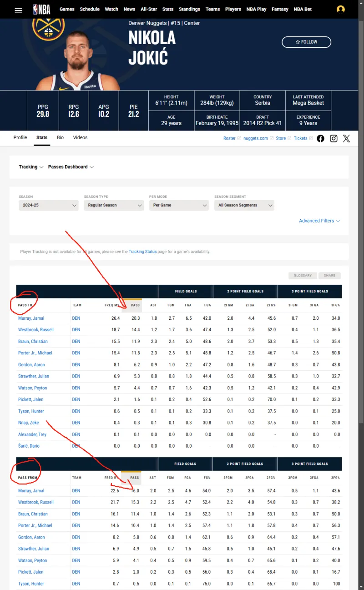
Task: Open the Season 2024-25 dropdown
Action: pos(49,205)
